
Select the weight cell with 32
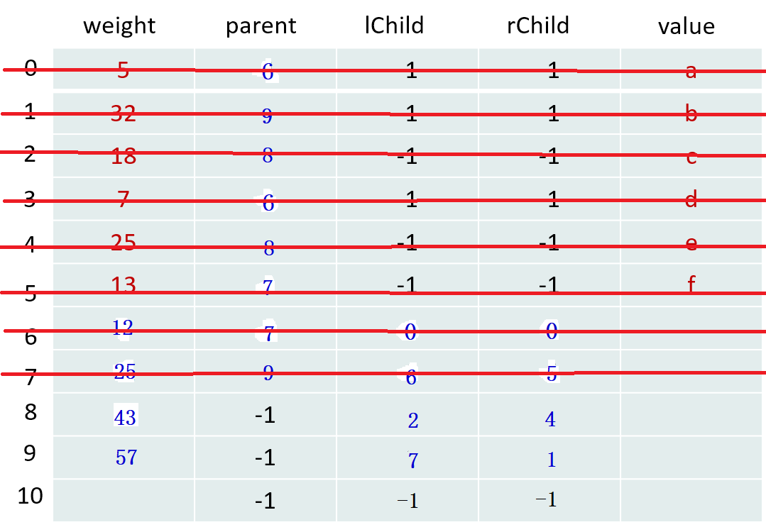124,113
